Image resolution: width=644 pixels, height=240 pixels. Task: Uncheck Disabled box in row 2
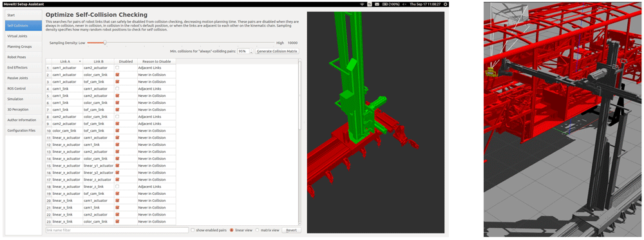tap(117, 74)
